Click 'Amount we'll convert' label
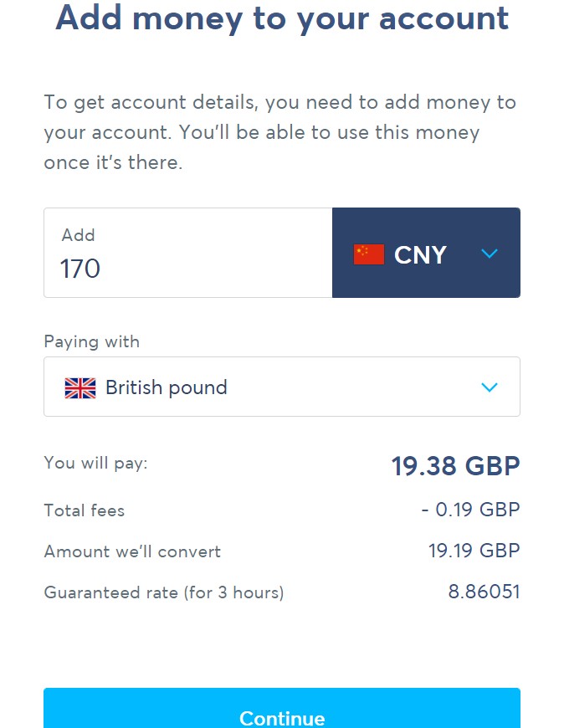Screen dimensions: 564x728 pos(132,551)
